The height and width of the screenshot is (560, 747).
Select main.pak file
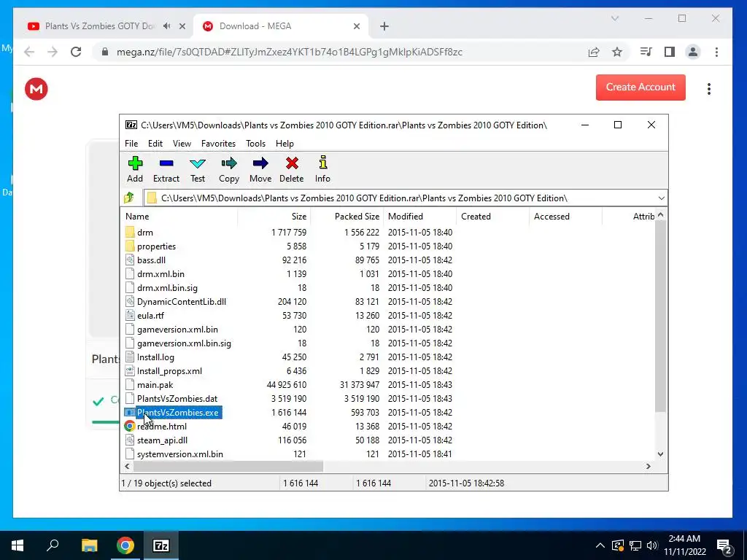coord(155,385)
